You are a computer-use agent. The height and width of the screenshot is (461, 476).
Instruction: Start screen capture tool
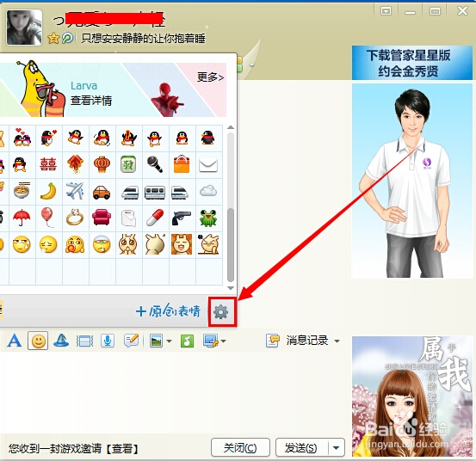click(211, 341)
